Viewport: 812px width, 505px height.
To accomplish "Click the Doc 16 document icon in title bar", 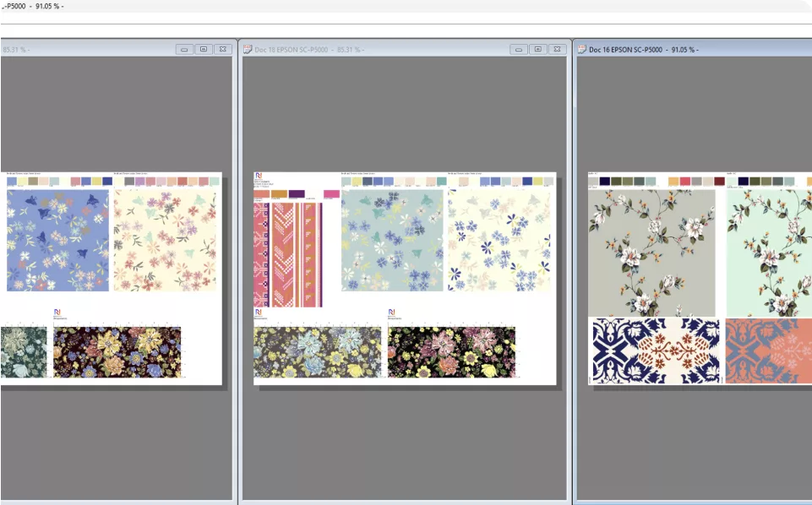I will (581, 50).
